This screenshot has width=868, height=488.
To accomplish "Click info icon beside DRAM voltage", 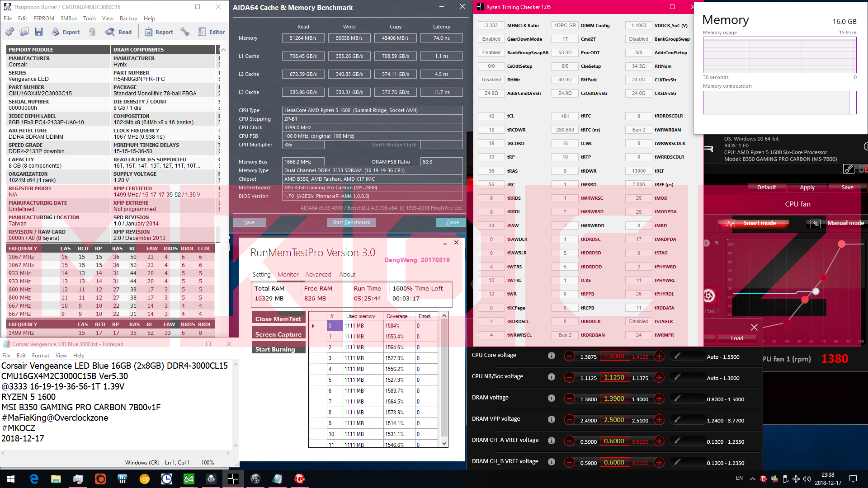I will coord(551,398).
